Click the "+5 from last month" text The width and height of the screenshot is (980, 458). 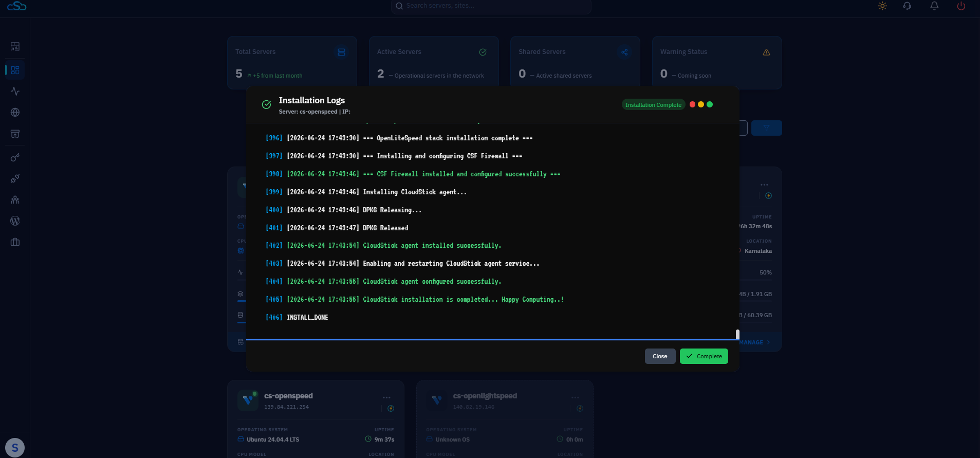[278, 76]
